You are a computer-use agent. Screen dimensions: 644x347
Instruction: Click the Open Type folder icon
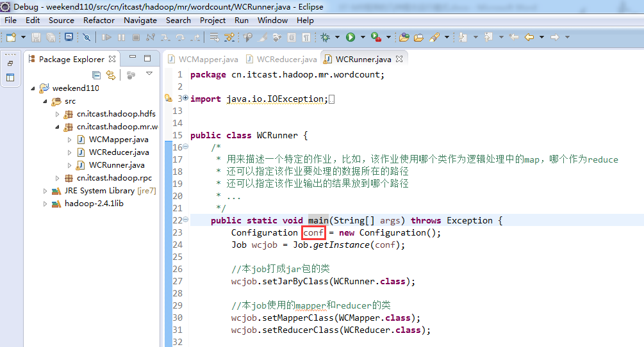click(x=404, y=37)
